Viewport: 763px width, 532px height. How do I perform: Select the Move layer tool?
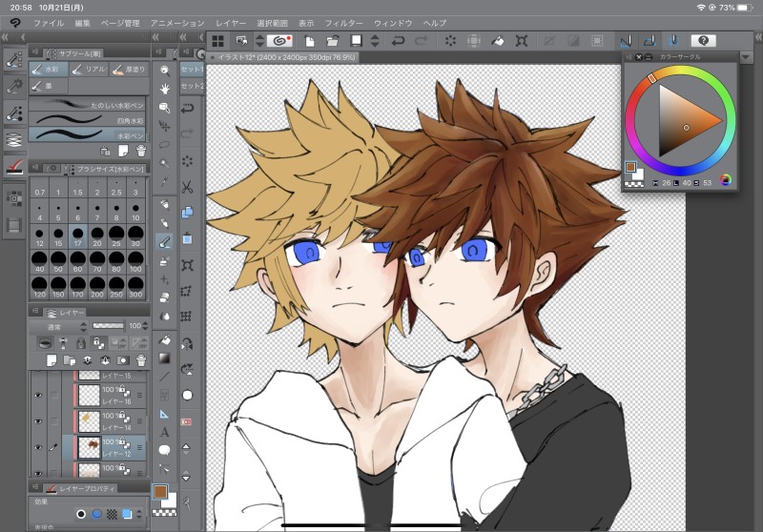click(x=164, y=127)
